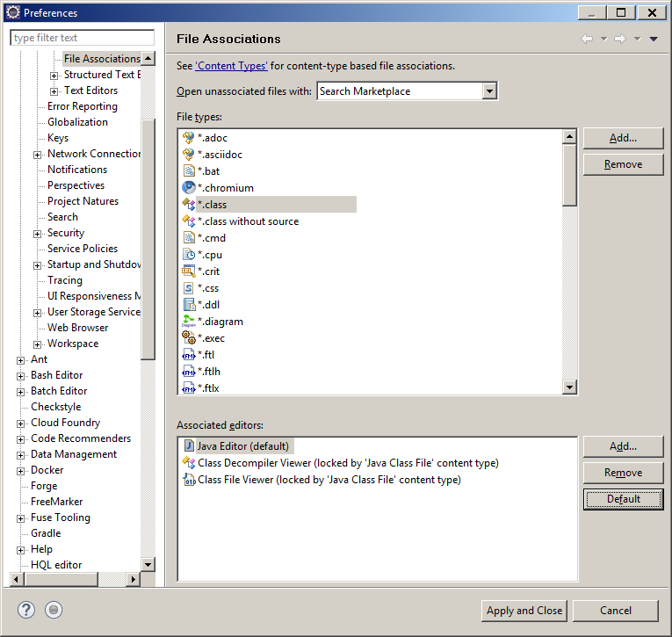Click the back navigation arrow icon
This screenshot has height=637, width=672.
587,39
